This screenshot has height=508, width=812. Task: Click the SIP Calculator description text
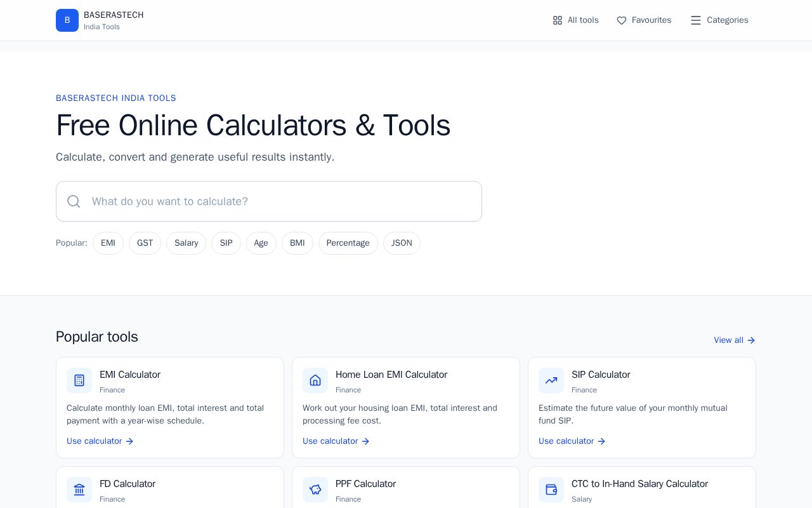pyautogui.click(x=633, y=414)
